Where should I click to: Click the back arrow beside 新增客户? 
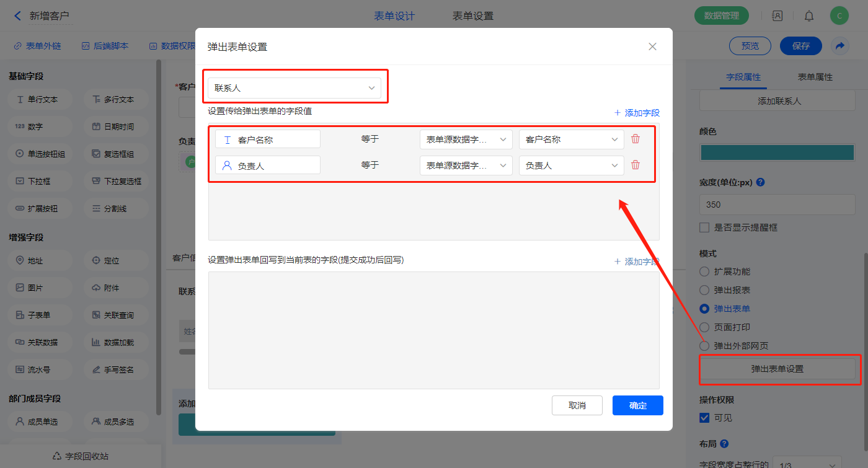pyautogui.click(x=17, y=16)
